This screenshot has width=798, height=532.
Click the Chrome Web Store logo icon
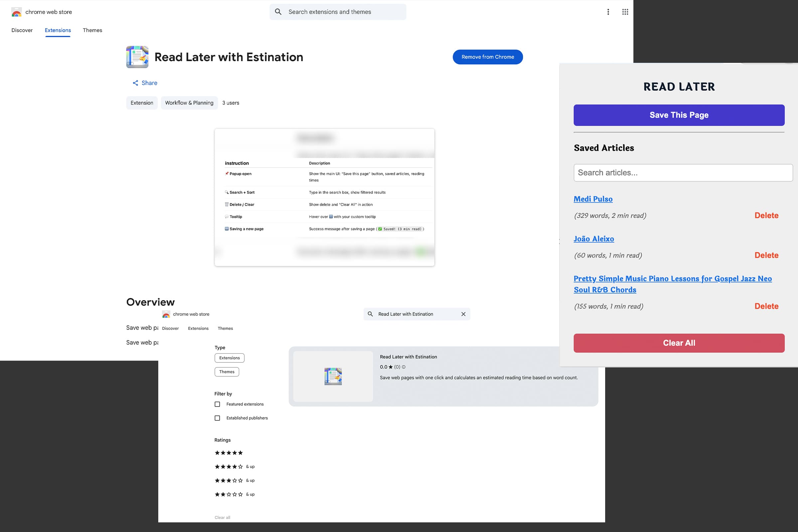pos(16,12)
